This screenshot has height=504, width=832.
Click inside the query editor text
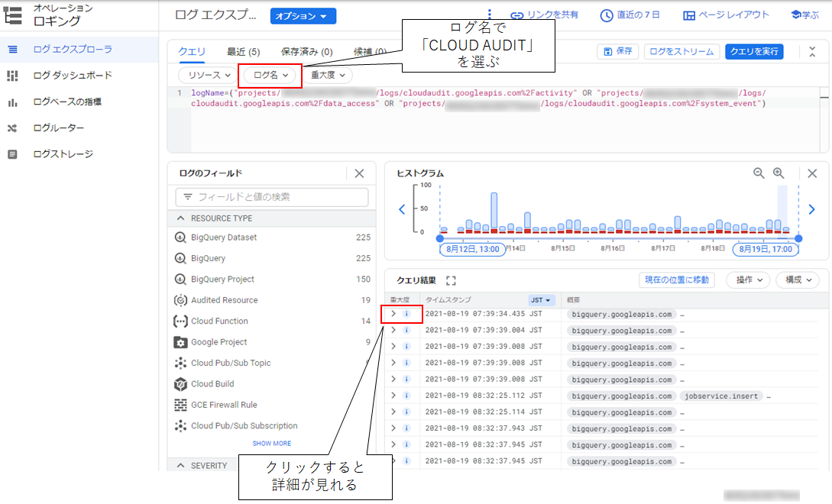478,99
